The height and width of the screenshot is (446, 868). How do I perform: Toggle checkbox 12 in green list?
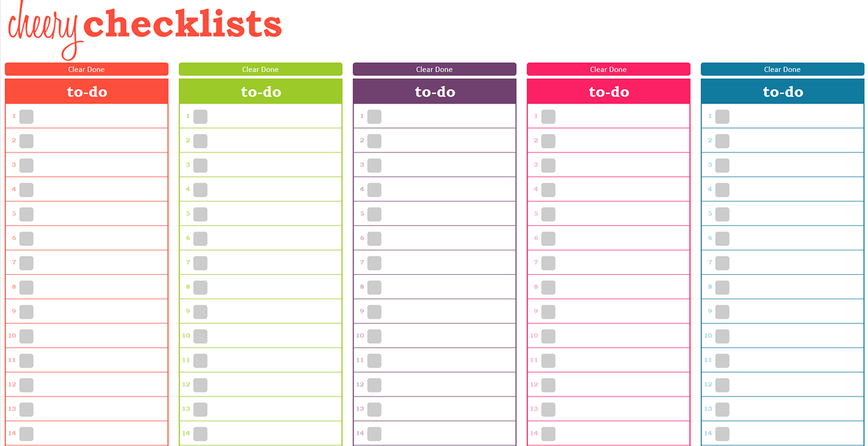[x=201, y=385]
